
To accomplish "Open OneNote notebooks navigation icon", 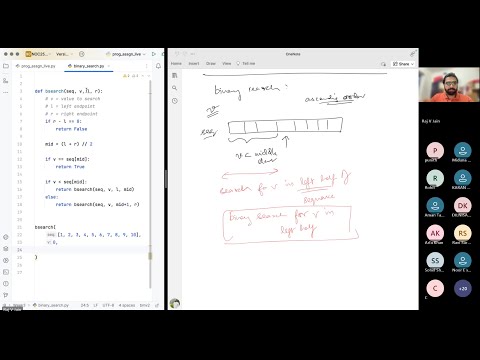I will [x=175, y=76].
